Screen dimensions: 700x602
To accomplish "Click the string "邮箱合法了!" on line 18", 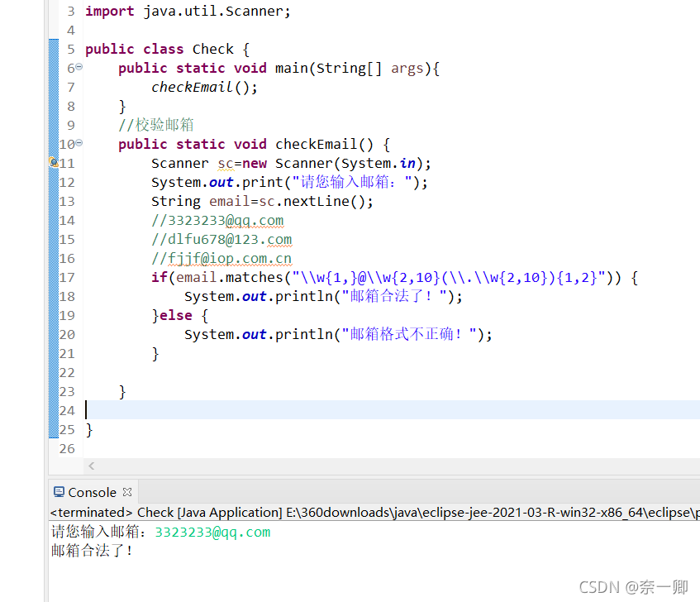I will 395,297.
